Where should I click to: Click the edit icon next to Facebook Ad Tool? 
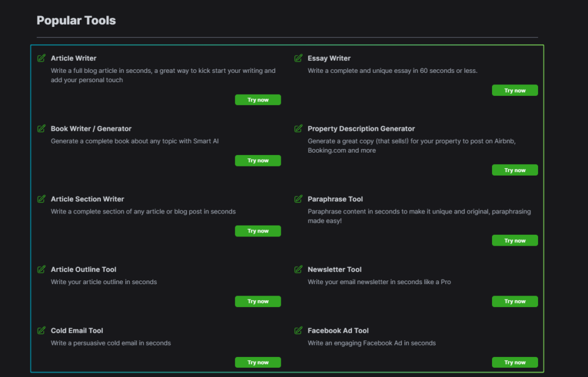[x=298, y=331]
